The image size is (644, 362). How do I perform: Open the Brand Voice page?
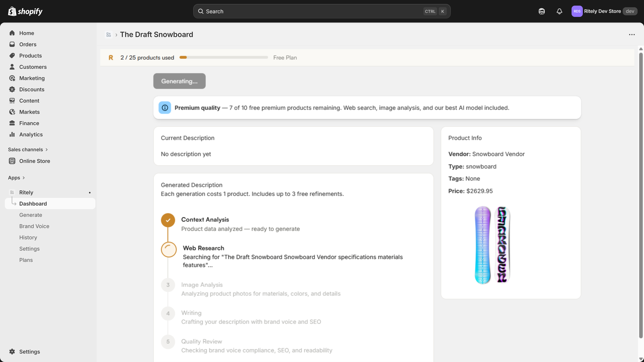coord(34,226)
